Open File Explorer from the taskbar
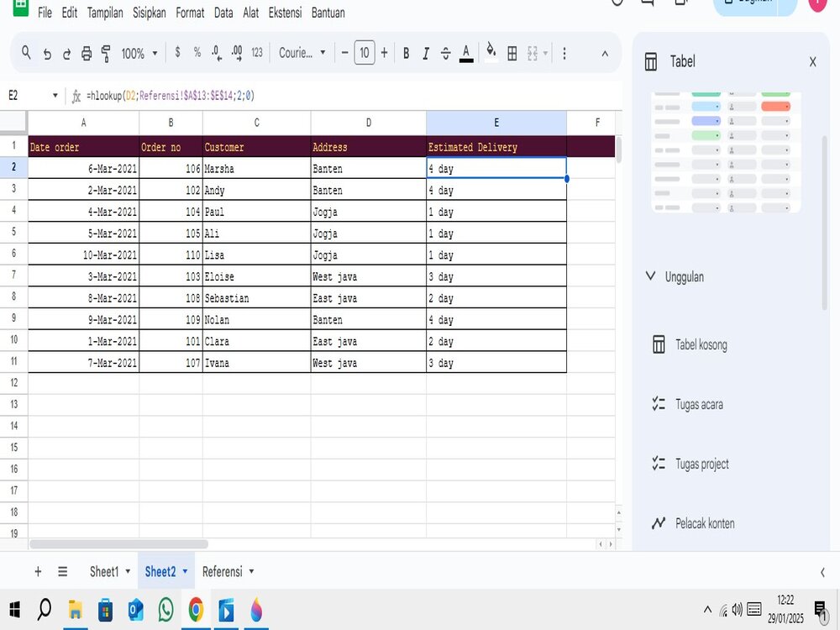The image size is (840, 630). [x=75, y=610]
